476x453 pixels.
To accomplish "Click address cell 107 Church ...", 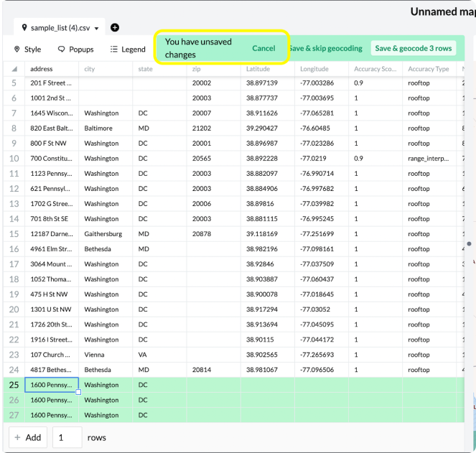I will tap(52, 355).
